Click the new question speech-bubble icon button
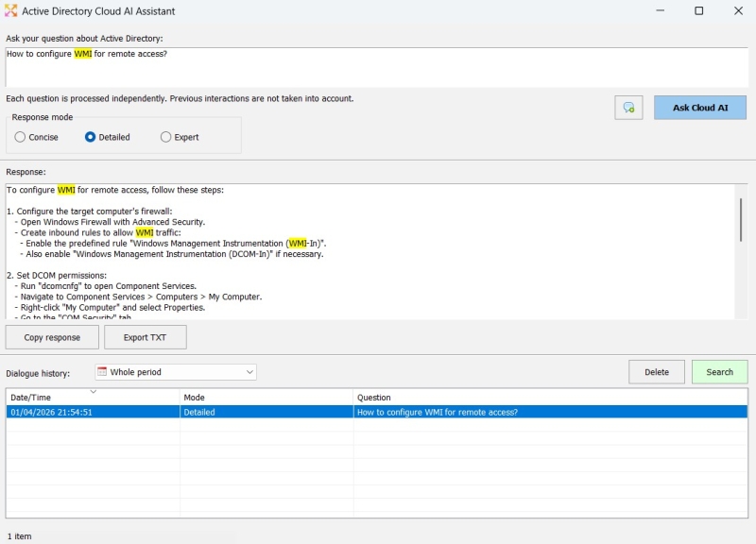This screenshot has height=544, width=756. 628,108
